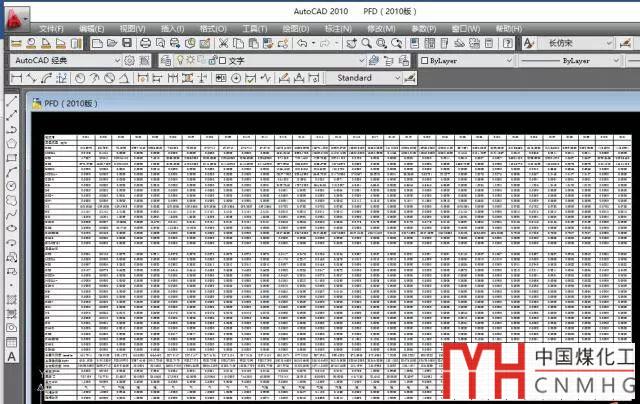Open the 修改(M) menu

381,29
